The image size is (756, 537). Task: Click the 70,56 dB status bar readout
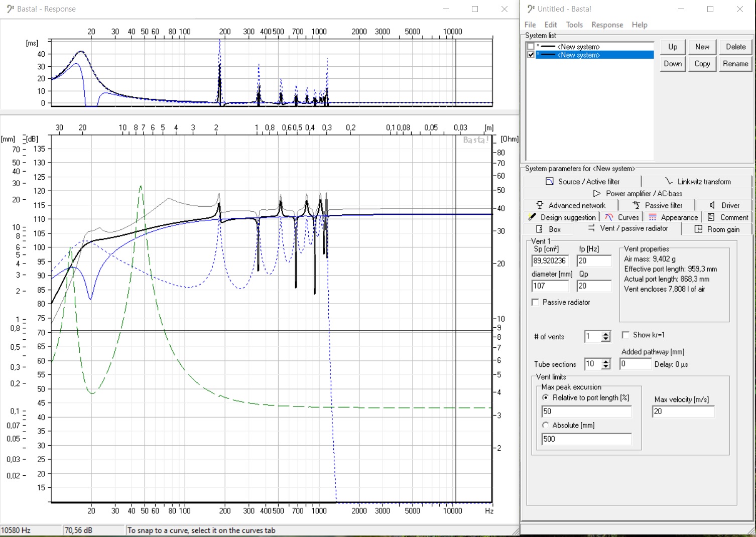(x=94, y=530)
